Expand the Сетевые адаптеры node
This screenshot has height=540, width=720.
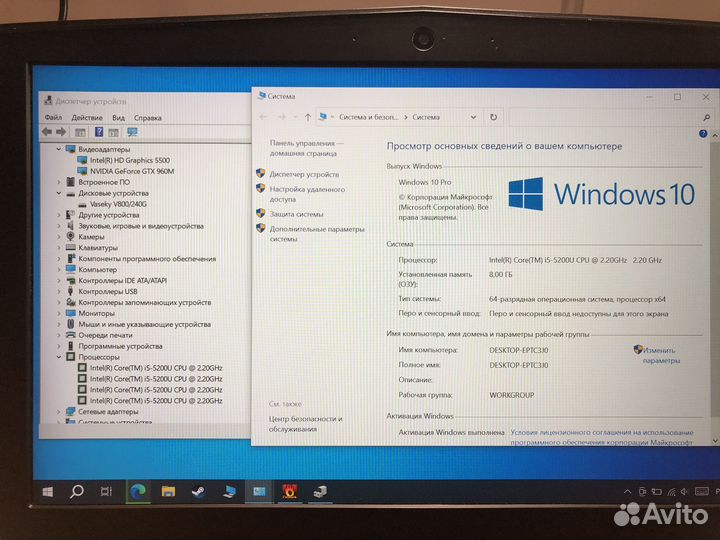[59, 411]
